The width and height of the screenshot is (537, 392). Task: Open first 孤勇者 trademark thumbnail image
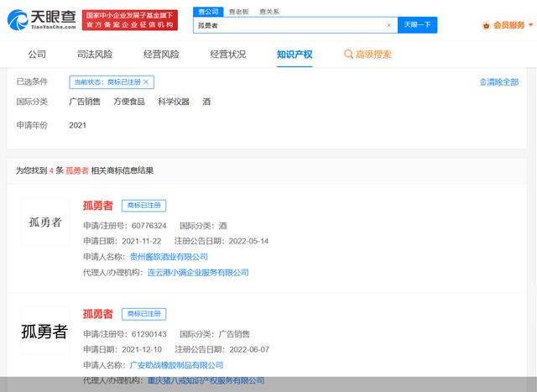(x=45, y=222)
